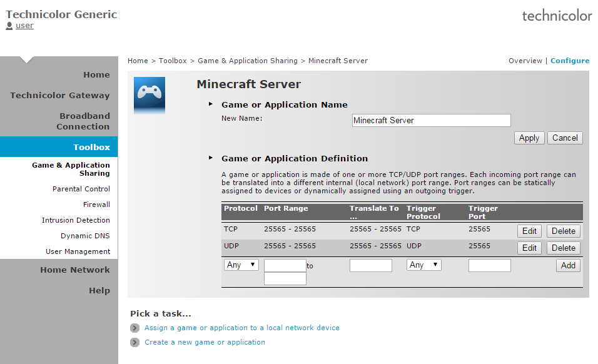
Task: Collapse the Game or Application Definition section
Action: (211, 158)
